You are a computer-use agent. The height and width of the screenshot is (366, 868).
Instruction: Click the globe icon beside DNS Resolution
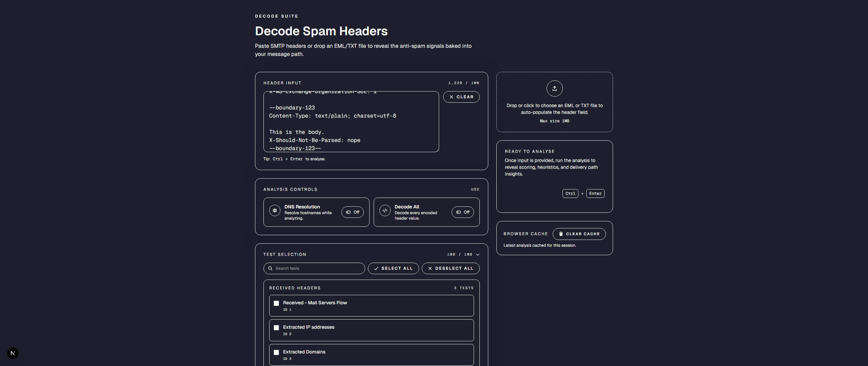coord(275,210)
